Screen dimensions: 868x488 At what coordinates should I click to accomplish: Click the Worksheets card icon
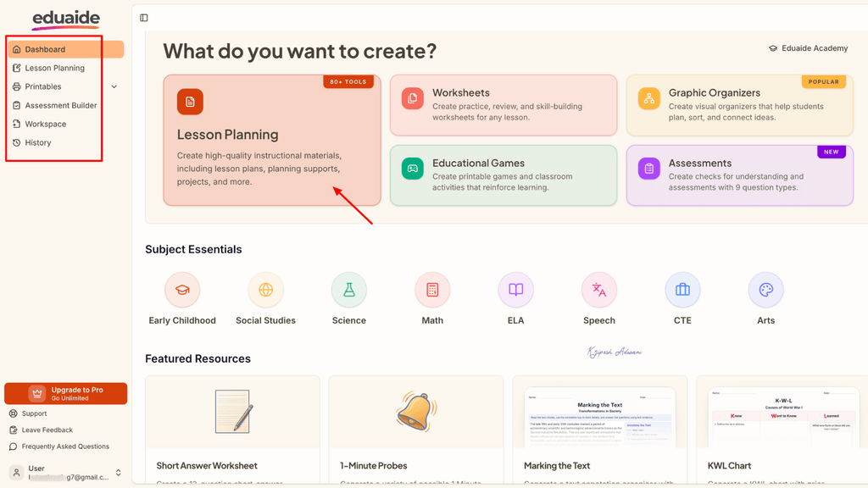(x=413, y=98)
